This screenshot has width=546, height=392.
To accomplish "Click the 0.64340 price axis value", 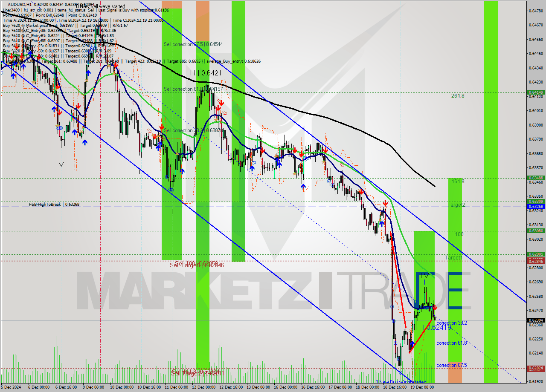I will pyautogui.click(x=536, y=68).
